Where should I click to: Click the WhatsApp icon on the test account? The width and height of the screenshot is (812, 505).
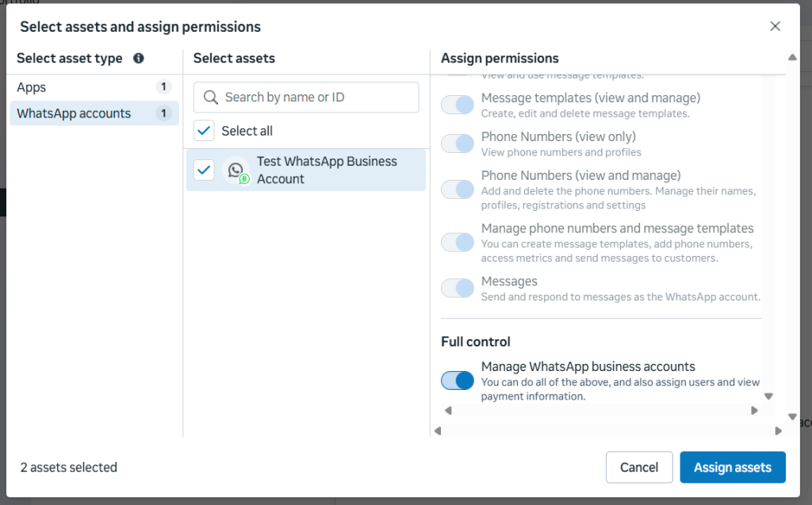pyautogui.click(x=236, y=170)
